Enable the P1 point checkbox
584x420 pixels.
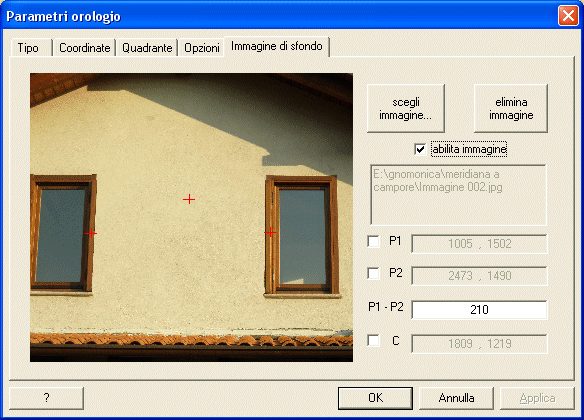tap(373, 241)
